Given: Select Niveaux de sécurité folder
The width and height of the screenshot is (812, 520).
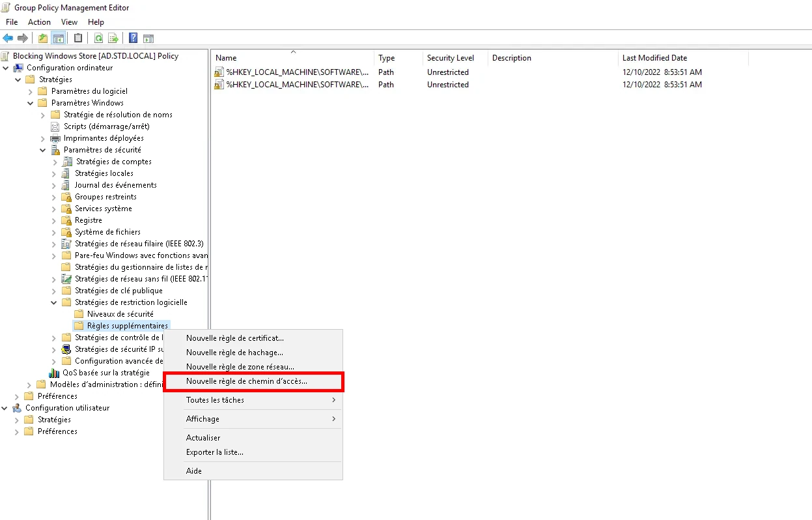Looking at the screenshot, I should coord(120,314).
